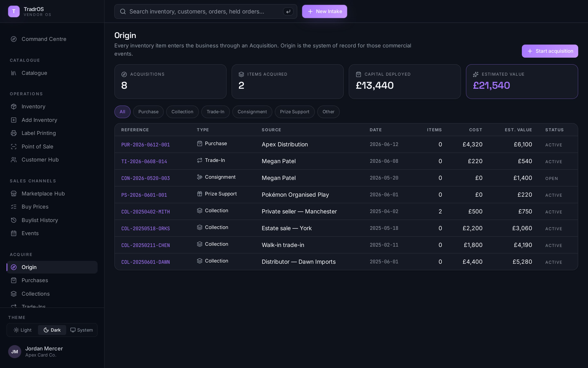Open reference COL-20250211-CHEN
The width and height of the screenshot is (588, 368).
pyautogui.click(x=146, y=245)
